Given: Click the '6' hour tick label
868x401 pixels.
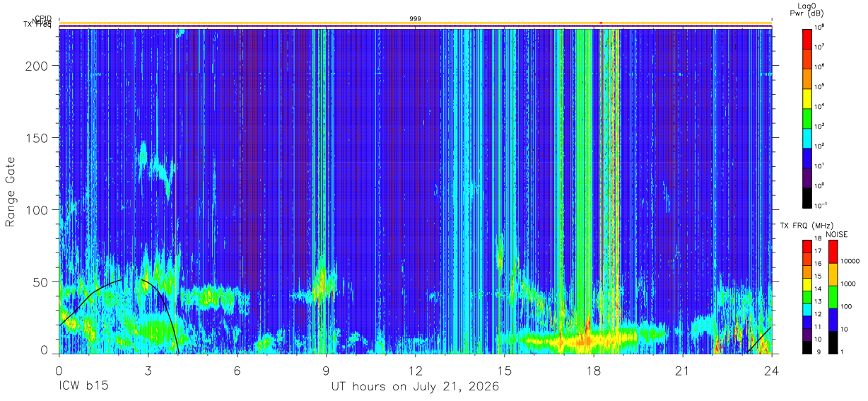Looking at the screenshot, I should [237, 371].
